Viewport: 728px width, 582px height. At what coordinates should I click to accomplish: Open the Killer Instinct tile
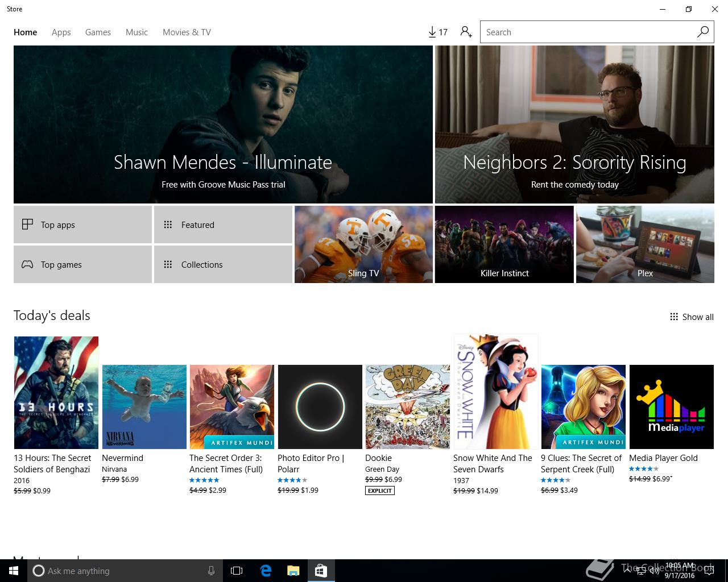(504, 244)
